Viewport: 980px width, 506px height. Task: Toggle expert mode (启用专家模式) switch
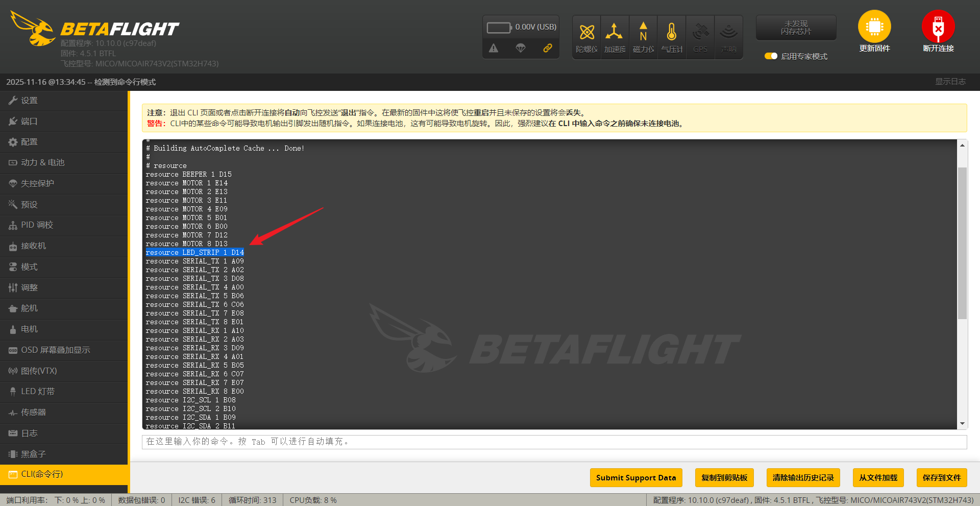(771, 56)
